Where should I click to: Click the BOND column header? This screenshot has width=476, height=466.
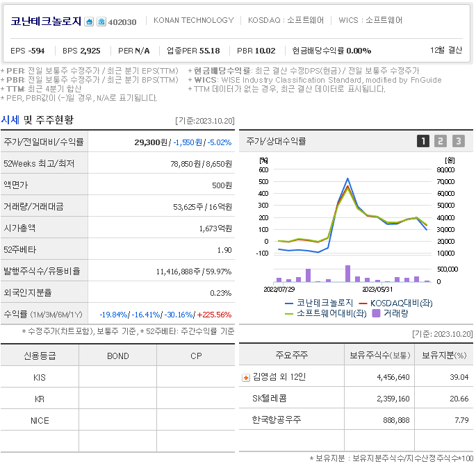pyautogui.click(x=118, y=356)
